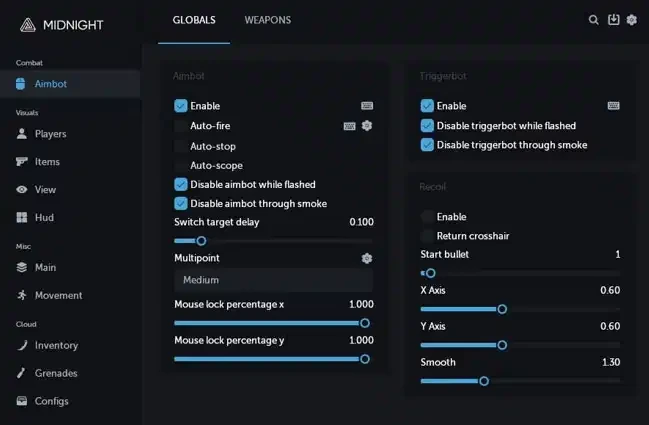The width and height of the screenshot is (649, 425).
Task: Toggle Disable aimbot through smoke
Action: pos(180,204)
